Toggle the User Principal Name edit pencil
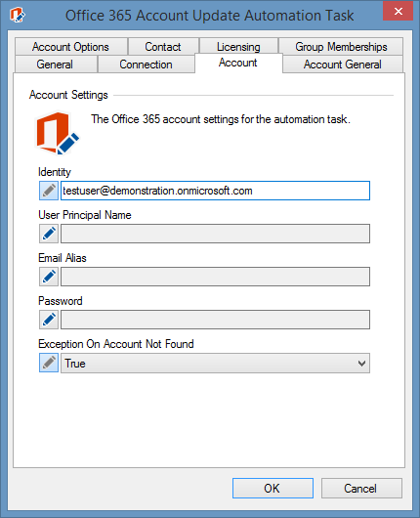420x518 pixels. [x=49, y=234]
